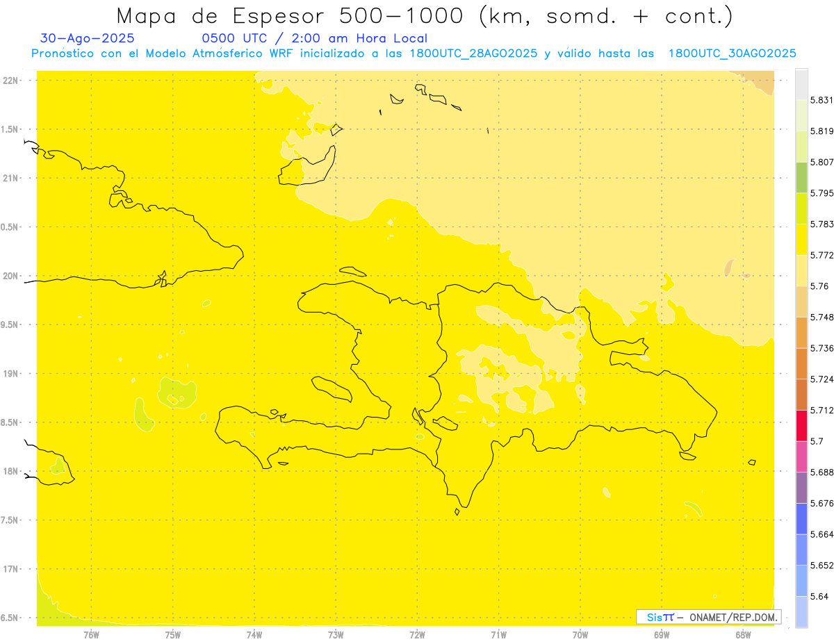Select the '0500 UTC / 2:00 am Hora Local' text
834x644 pixels.
tap(314, 38)
